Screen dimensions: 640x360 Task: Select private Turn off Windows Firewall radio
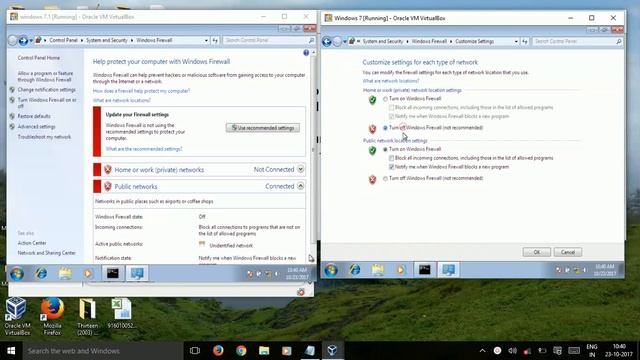click(385, 128)
